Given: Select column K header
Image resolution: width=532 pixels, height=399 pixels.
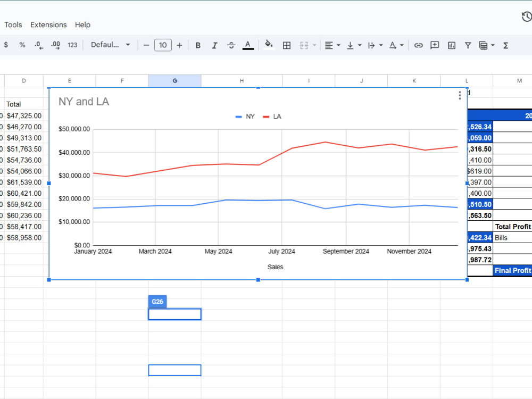Looking at the screenshot, I should [414, 81].
